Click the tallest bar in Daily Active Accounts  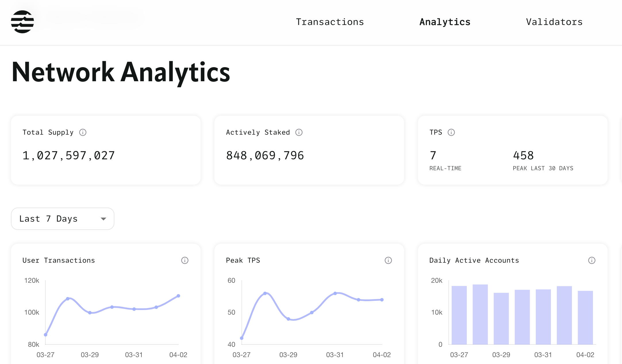click(x=480, y=314)
